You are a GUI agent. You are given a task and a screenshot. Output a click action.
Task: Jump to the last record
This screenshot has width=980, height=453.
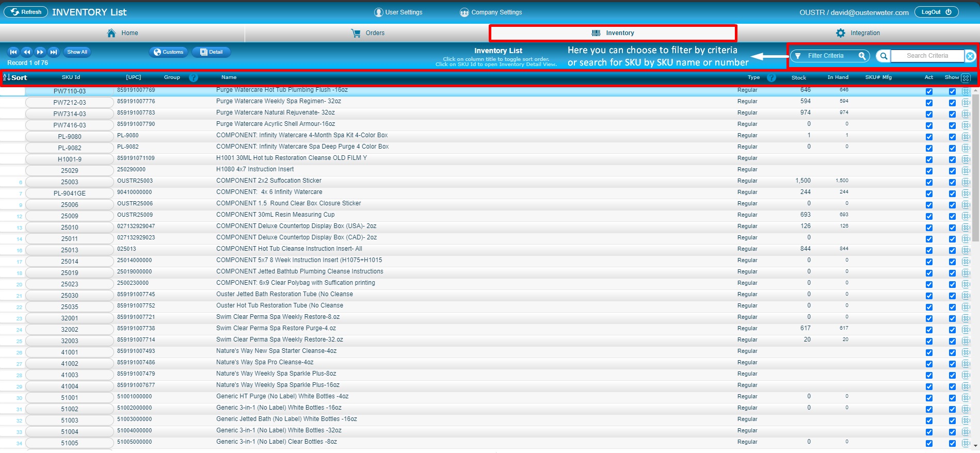[54, 52]
